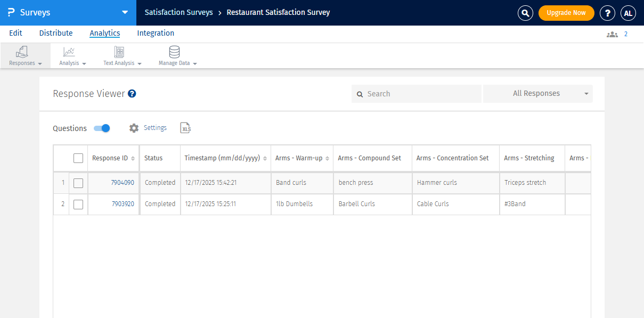Sort by Timestamp using the sort arrows

(265, 158)
